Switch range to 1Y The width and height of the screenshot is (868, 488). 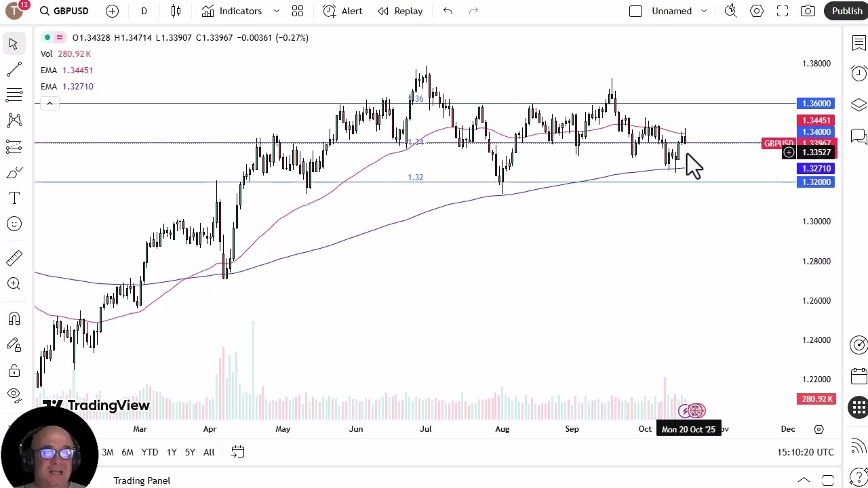pyautogui.click(x=172, y=452)
